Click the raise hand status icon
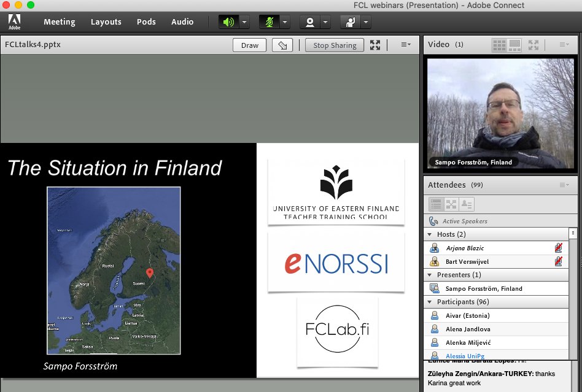The height and width of the screenshot is (392, 582). click(x=351, y=22)
